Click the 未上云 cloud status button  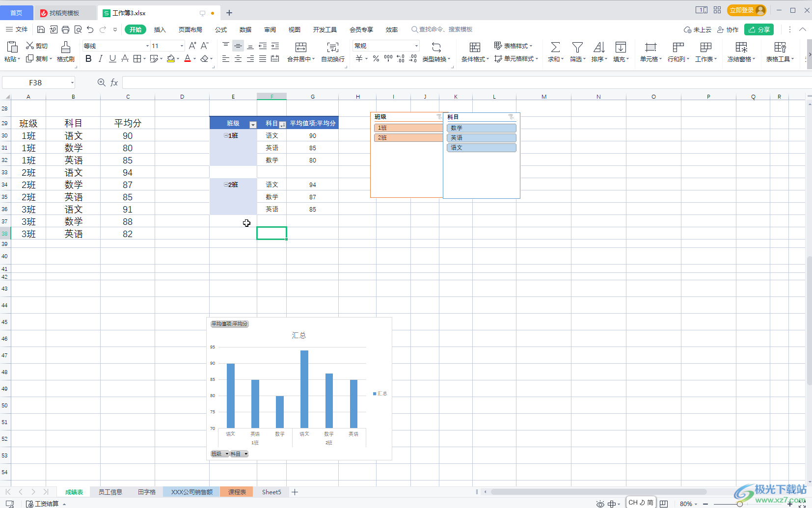pyautogui.click(x=698, y=29)
